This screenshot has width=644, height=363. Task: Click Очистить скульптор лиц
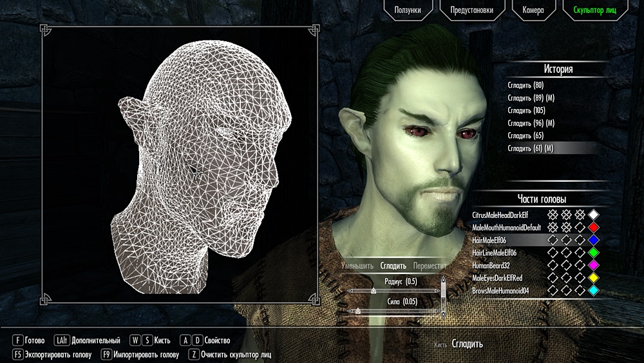point(236,355)
